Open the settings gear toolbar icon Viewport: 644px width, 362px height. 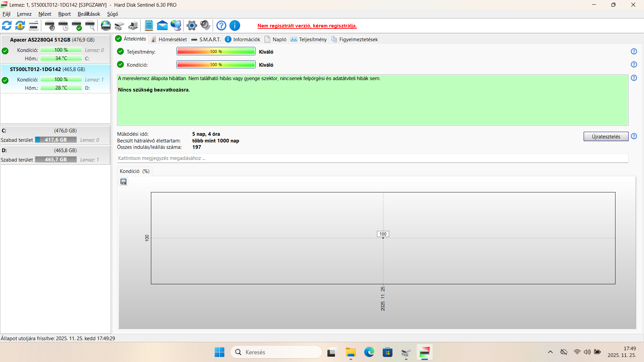pos(192,25)
